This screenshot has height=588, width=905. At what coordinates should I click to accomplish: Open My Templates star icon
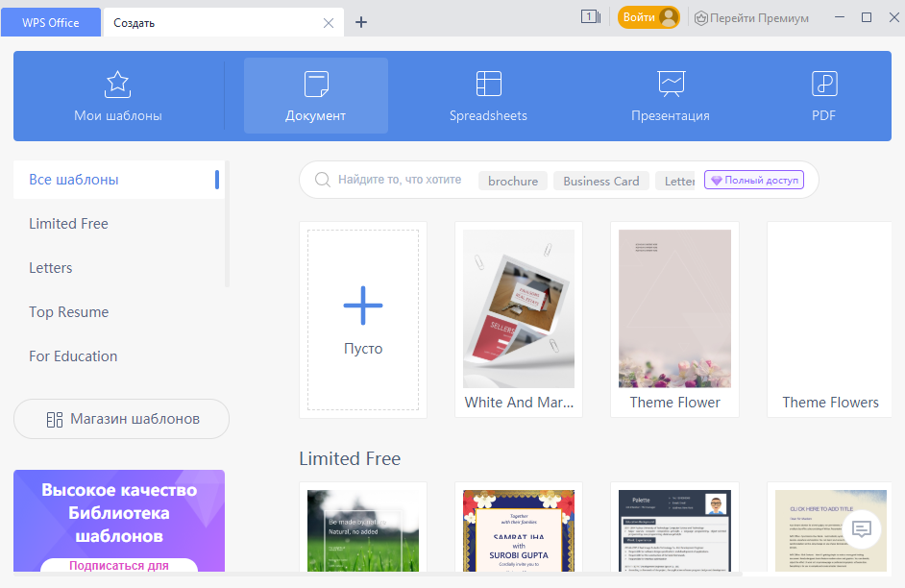pos(117,85)
